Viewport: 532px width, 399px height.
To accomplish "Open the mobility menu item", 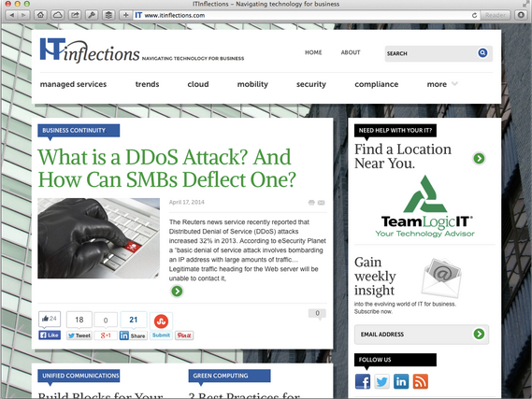I will pyautogui.click(x=252, y=84).
